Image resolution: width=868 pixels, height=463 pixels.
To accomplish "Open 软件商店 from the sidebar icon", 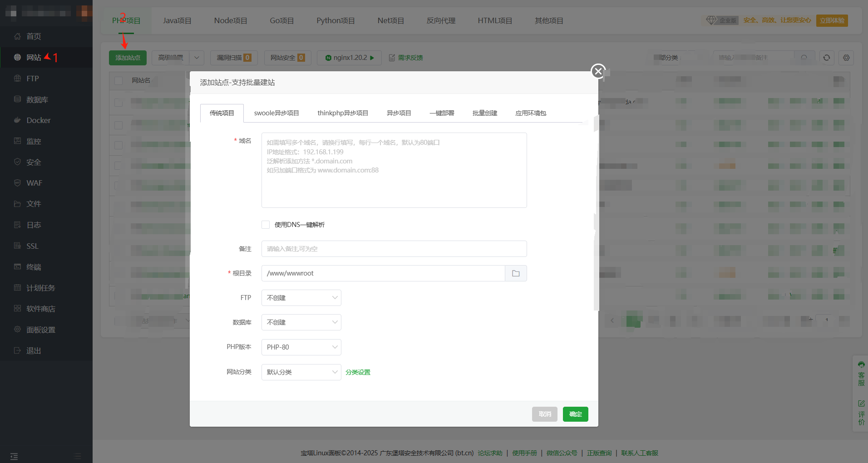I will (x=17, y=309).
